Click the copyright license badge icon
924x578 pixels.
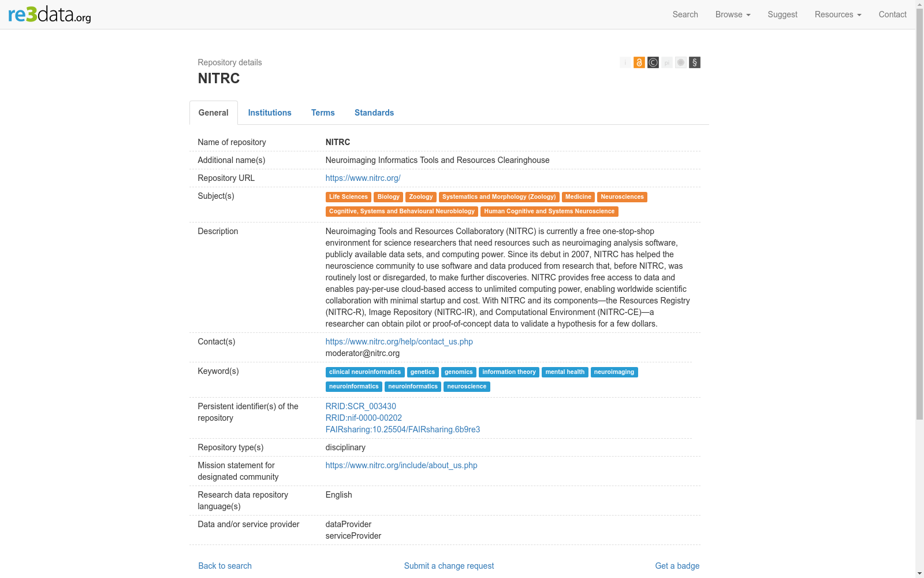click(653, 62)
